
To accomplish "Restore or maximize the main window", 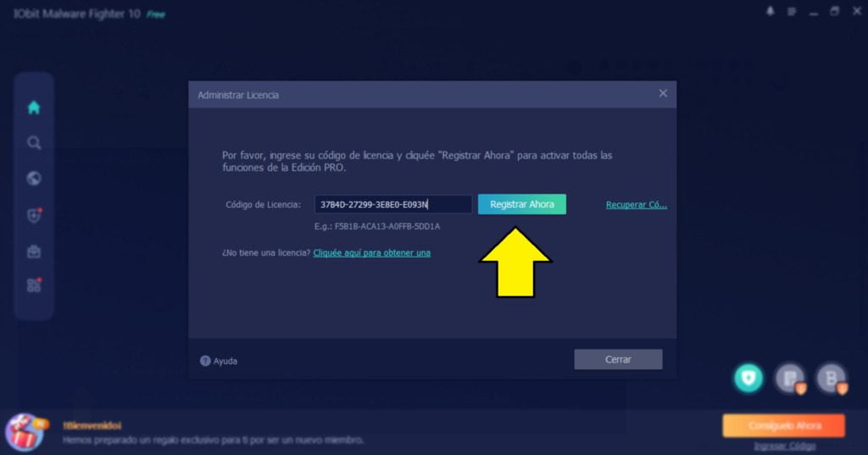I will click(835, 11).
